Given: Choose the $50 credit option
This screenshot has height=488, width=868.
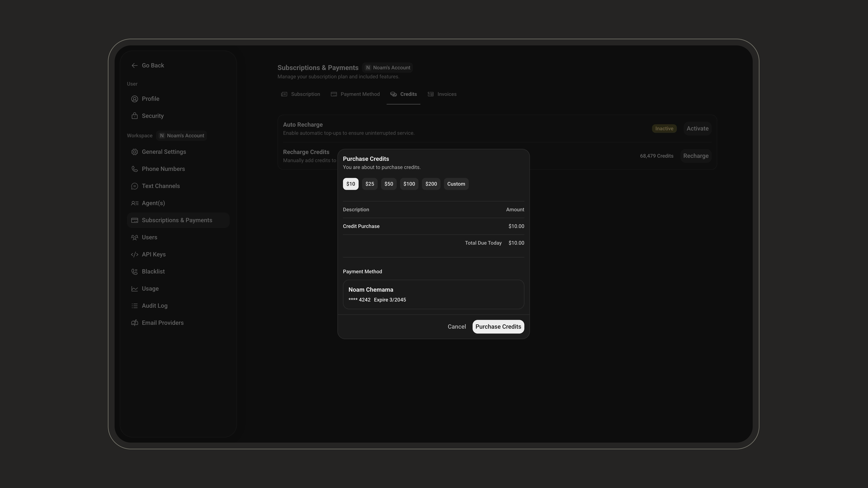Looking at the screenshot, I should [x=389, y=184].
